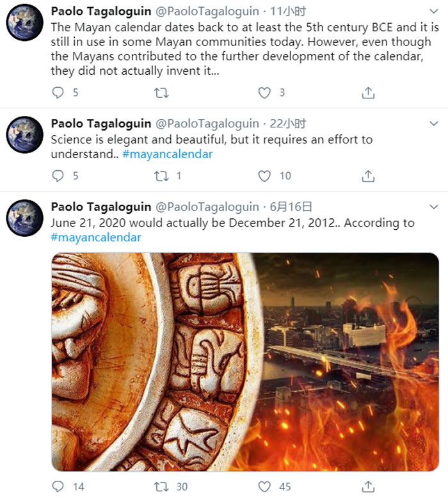Screen dimensions: 448x498
Task: Reply to the Mayan calendar history tweet
Action: [x=58, y=93]
